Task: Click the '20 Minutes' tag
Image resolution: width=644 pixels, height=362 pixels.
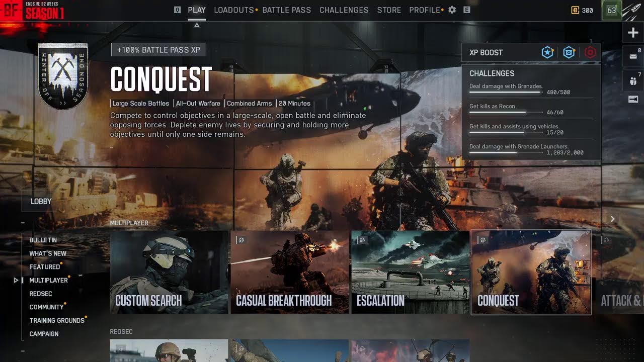Action: [294, 104]
